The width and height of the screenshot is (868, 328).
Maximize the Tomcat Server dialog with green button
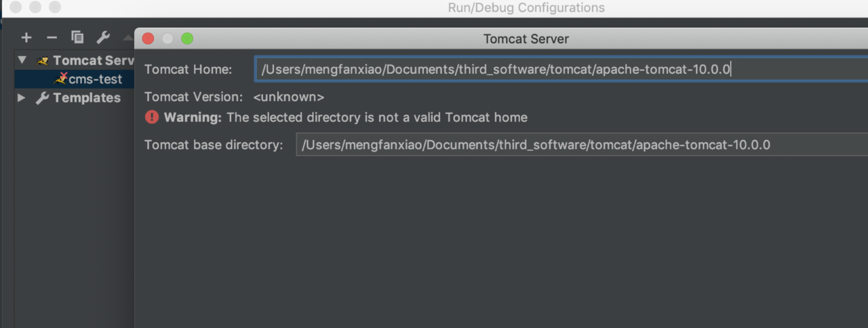click(187, 39)
